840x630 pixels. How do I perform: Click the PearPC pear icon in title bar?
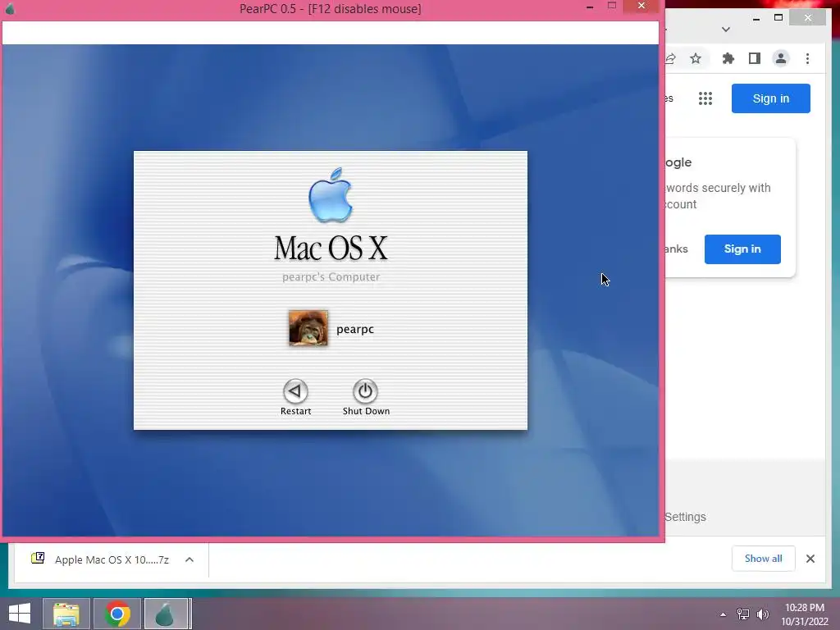click(10, 9)
